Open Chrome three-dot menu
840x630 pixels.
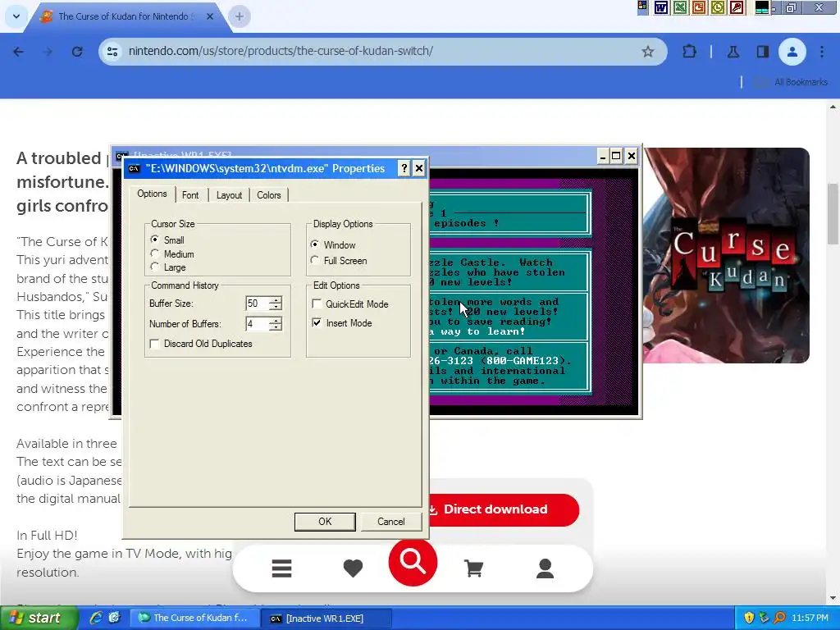click(x=822, y=52)
